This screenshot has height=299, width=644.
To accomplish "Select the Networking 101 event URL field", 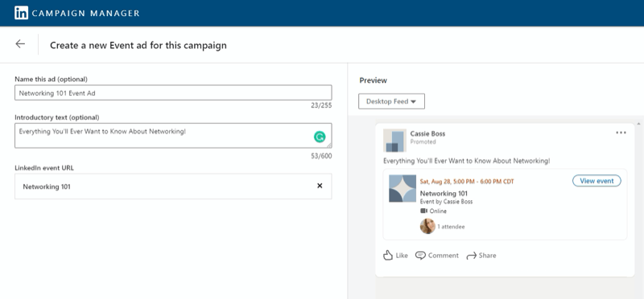I will point(173,186).
